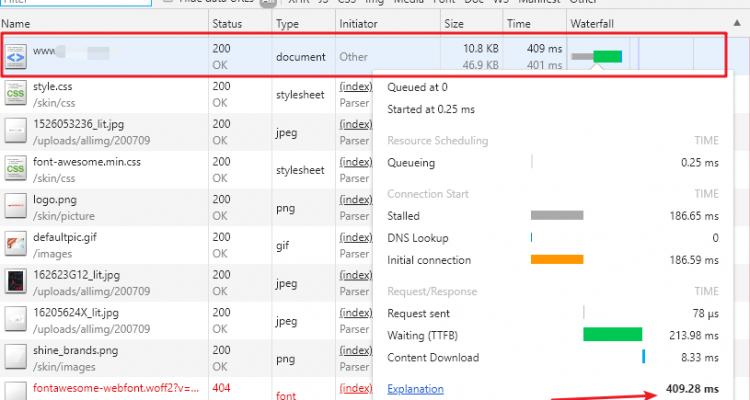Click the HTML document icon in first row

(x=16, y=57)
